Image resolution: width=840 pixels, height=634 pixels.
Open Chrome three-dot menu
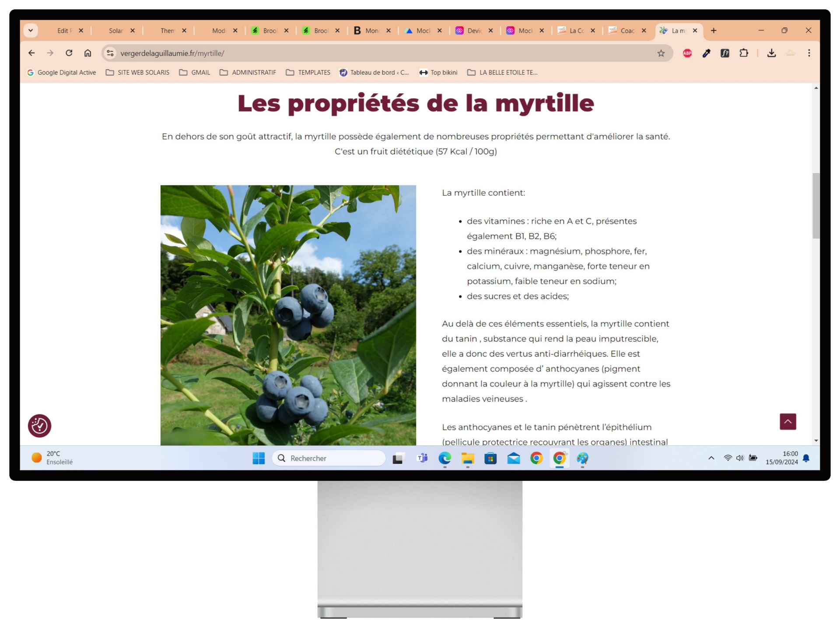click(809, 53)
